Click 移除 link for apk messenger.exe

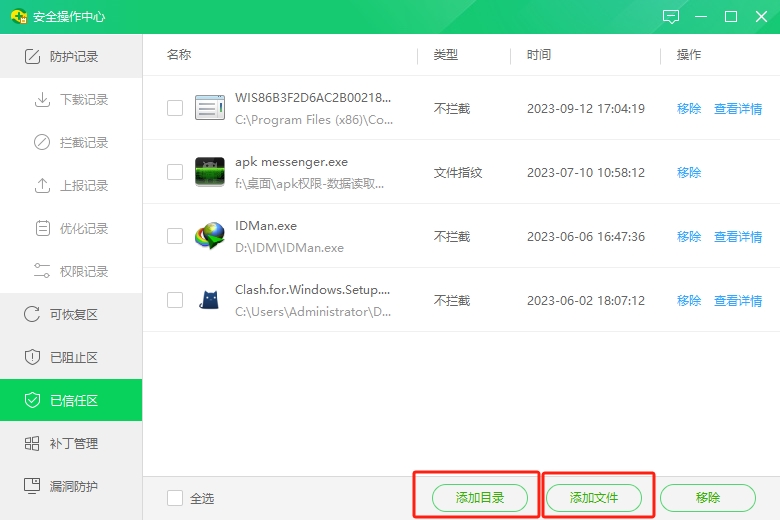[x=689, y=173]
